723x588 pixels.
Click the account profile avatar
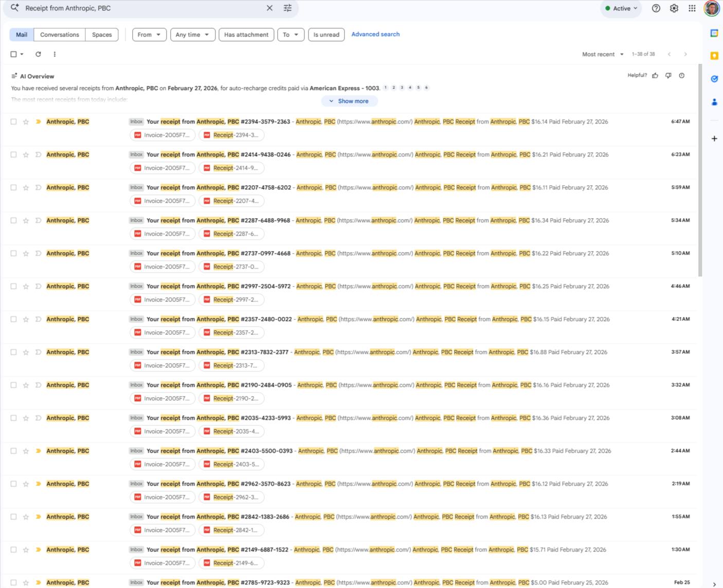[x=712, y=8]
